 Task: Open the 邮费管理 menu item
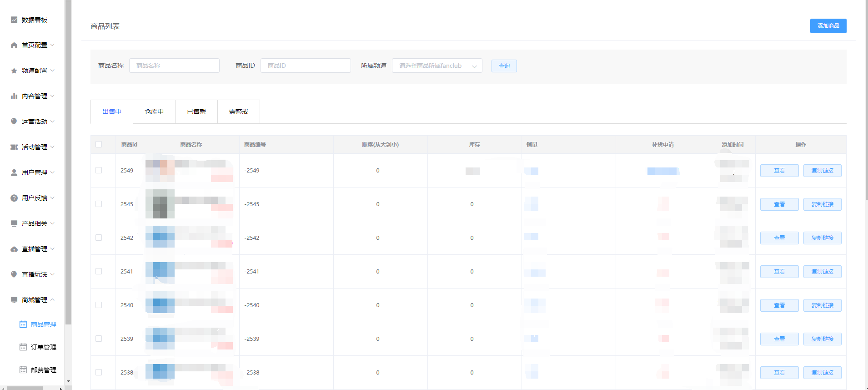pyautogui.click(x=44, y=370)
